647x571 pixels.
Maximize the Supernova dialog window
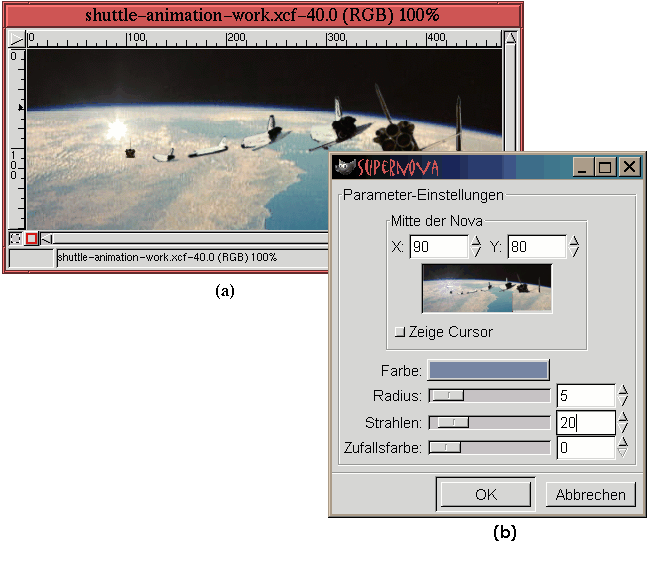click(x=605, y=168)
